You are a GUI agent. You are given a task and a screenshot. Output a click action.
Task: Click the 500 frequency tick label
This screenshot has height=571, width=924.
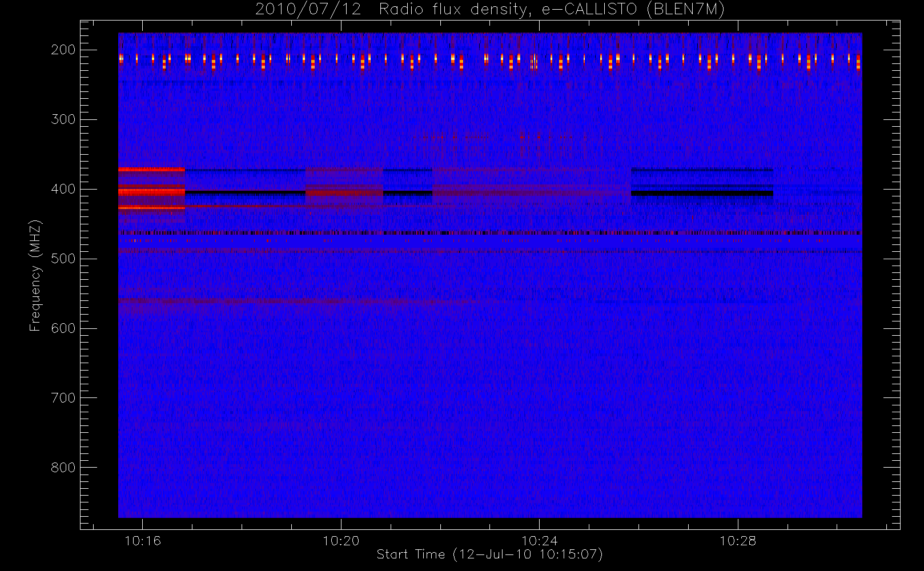click(63, 259)
